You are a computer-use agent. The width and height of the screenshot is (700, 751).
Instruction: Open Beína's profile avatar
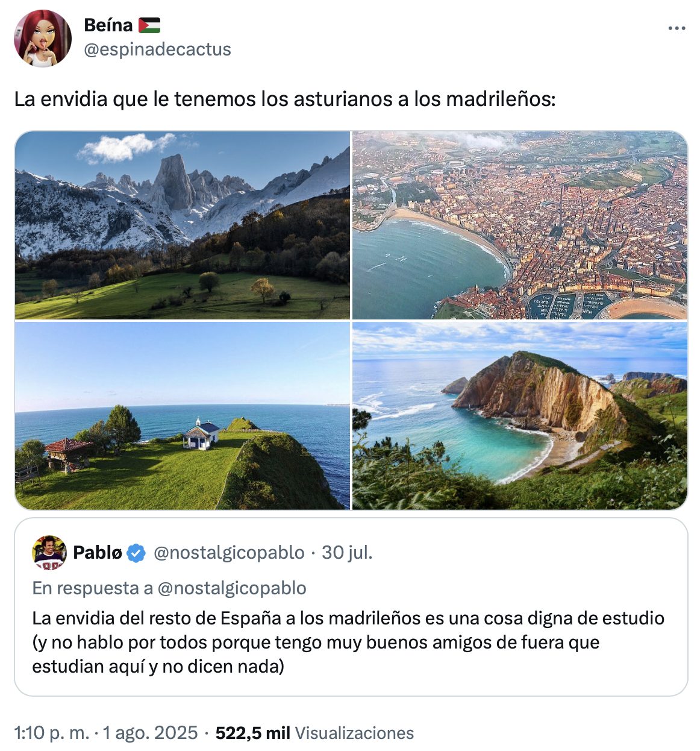[x=42, y=38]
